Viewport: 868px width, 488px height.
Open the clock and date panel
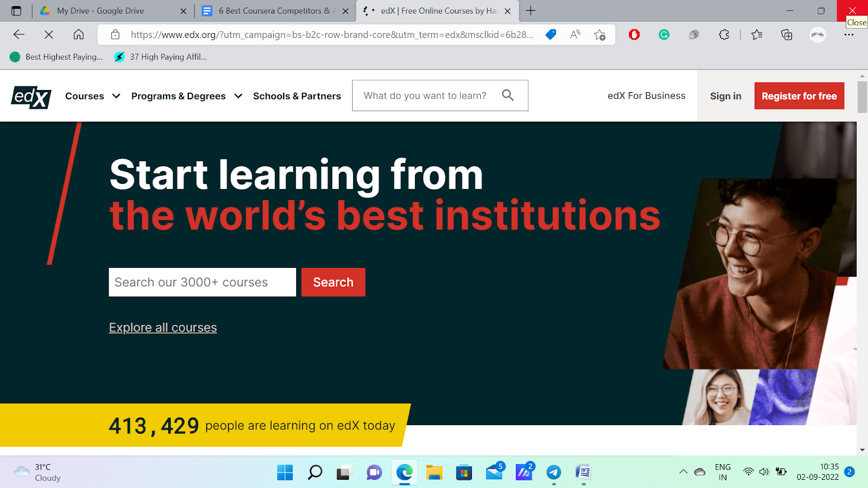(818, 472)
